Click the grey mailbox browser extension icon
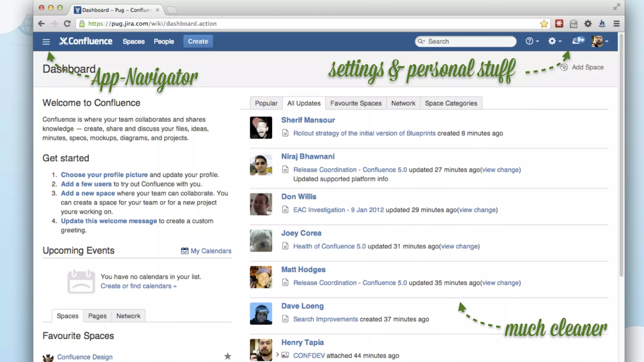Viewport: 644px width, 362px height. [574, 24]
